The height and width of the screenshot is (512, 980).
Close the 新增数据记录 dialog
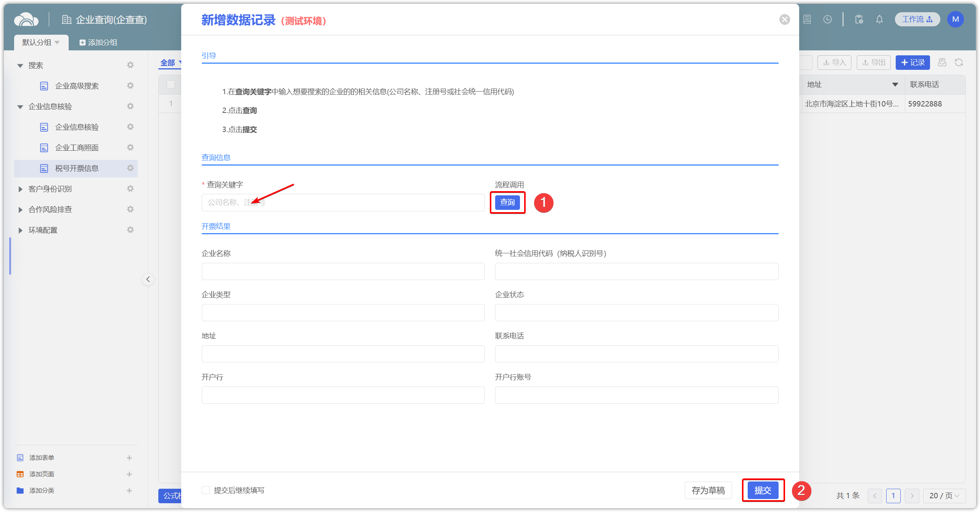[x=784, y=19]
